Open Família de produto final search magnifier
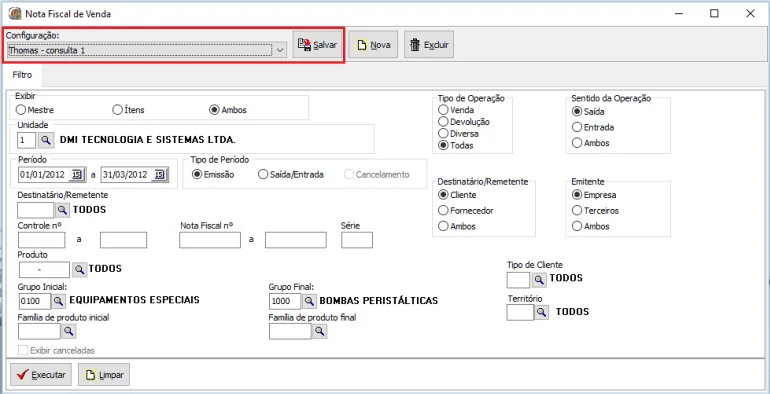This screenshot has width=770, height=394. tap(320, 332)
